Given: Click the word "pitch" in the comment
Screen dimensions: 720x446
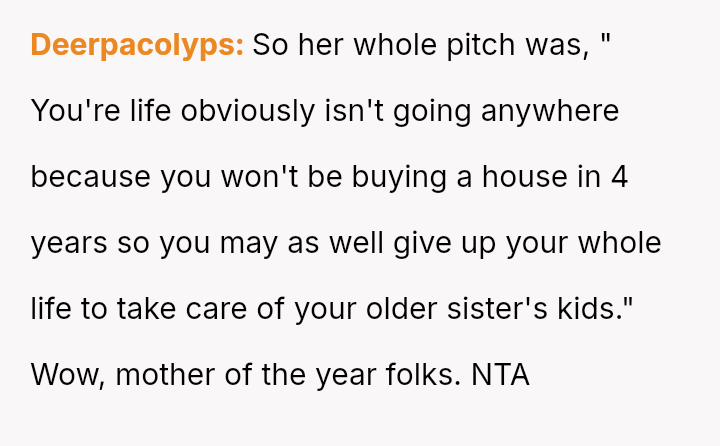Looking at the screenshot, I should click(x=473, y=45).
